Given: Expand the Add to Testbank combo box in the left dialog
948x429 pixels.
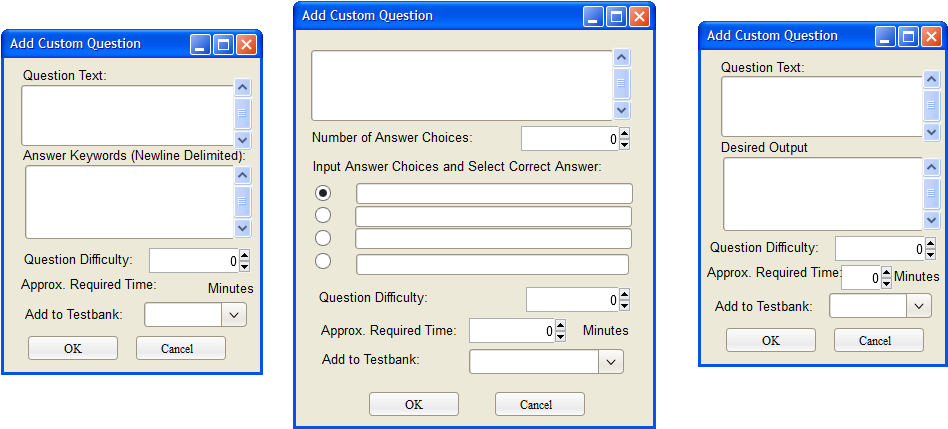Looking at the screenshot, I should click(x=234, y=315).
